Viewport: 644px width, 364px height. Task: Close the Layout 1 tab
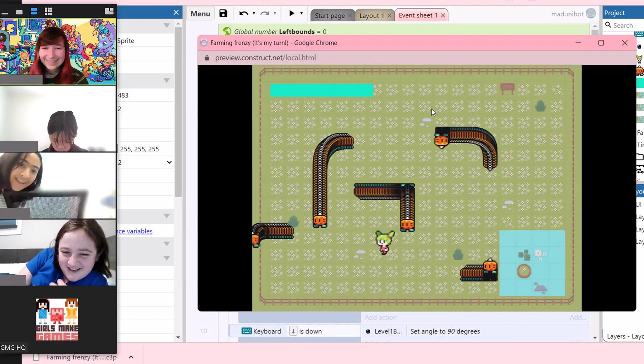tap(389, 15)
